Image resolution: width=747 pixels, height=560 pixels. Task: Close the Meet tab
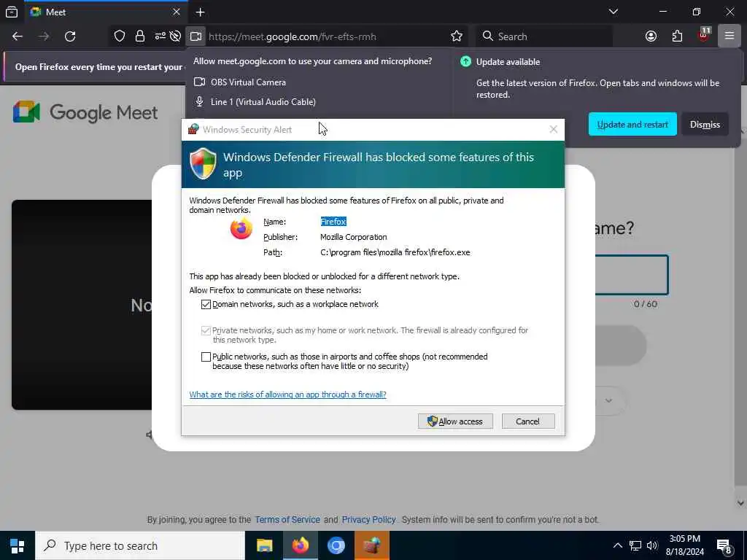click(x=177, y=12)
